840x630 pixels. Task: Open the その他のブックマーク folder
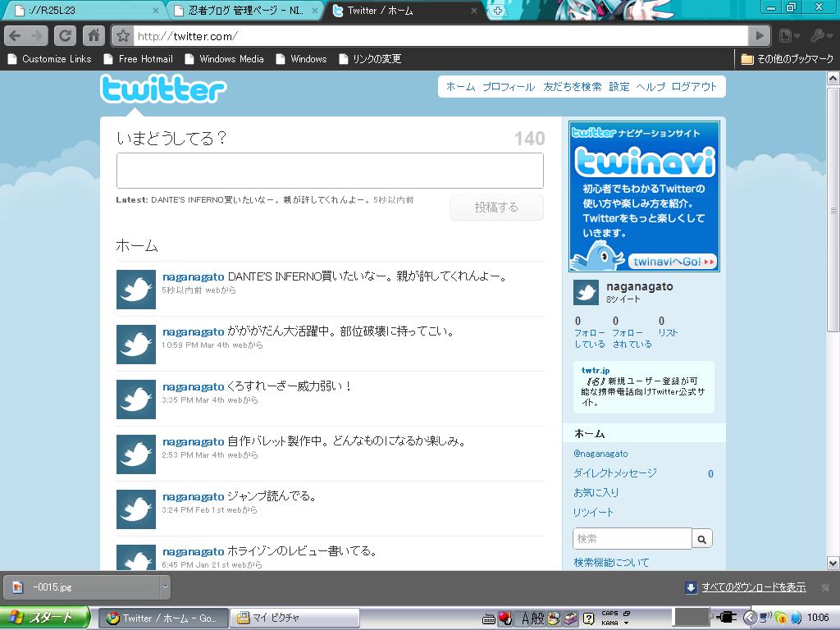point(787,59)
